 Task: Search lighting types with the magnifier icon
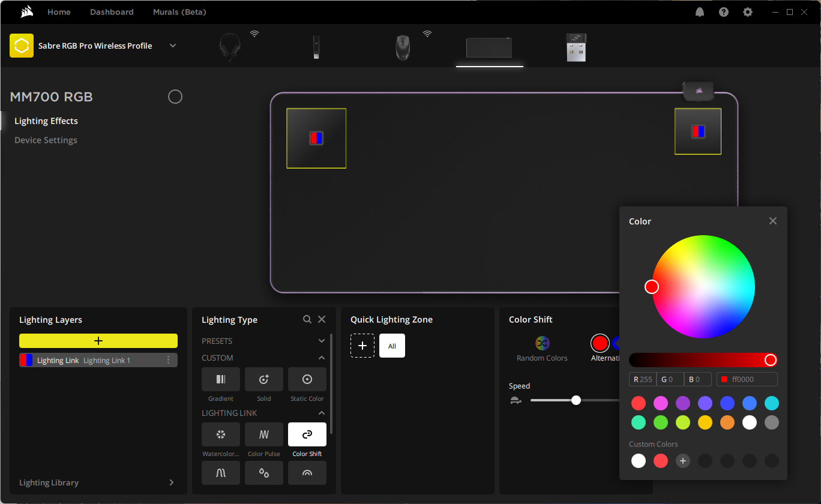coord(307,320)
